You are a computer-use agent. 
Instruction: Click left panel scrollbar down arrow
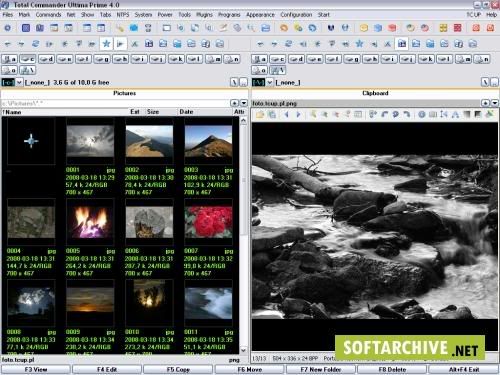pos(244,350)
